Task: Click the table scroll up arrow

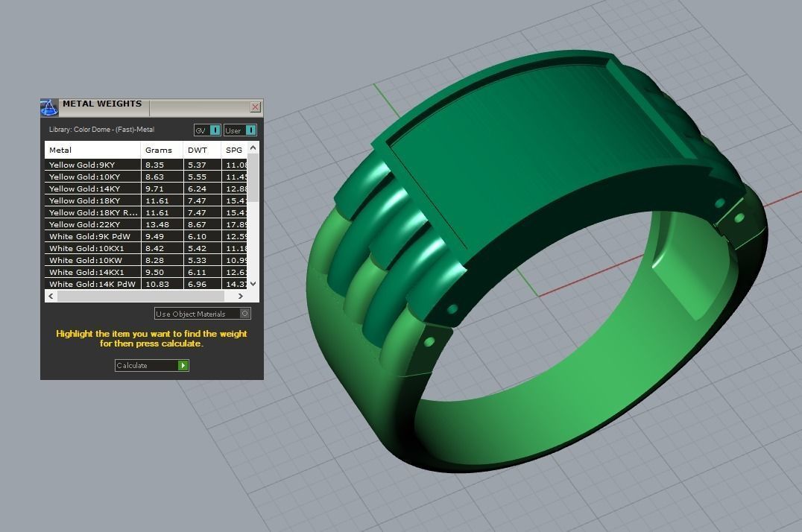Action: [253, 148]
